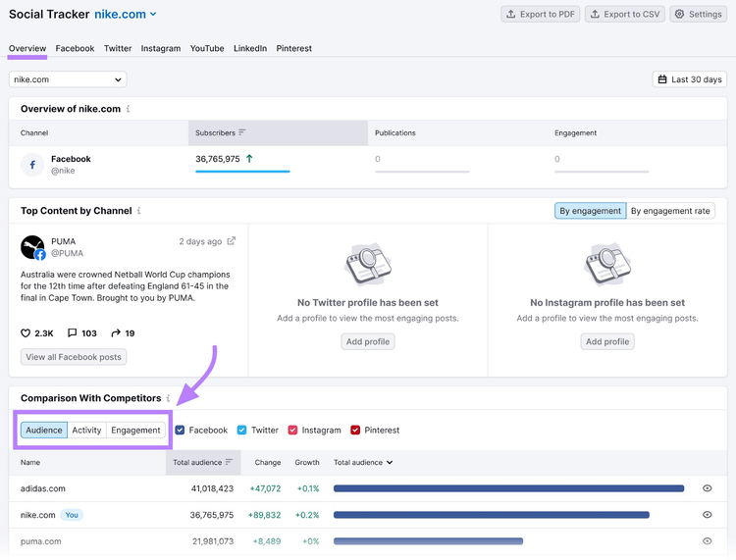Toggle visibility eye for nike.com row
The width and height of the screenshot is (736, 560).
[x=707, y=515]
